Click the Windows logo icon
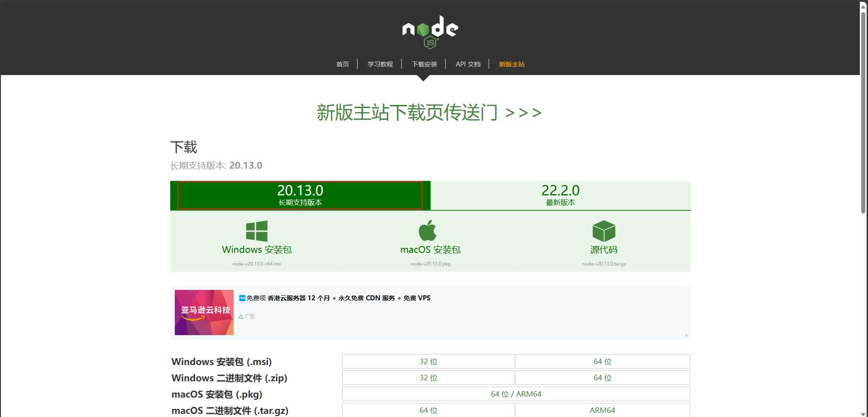This screenshot has height=417, width=868. tap(257, 231)
